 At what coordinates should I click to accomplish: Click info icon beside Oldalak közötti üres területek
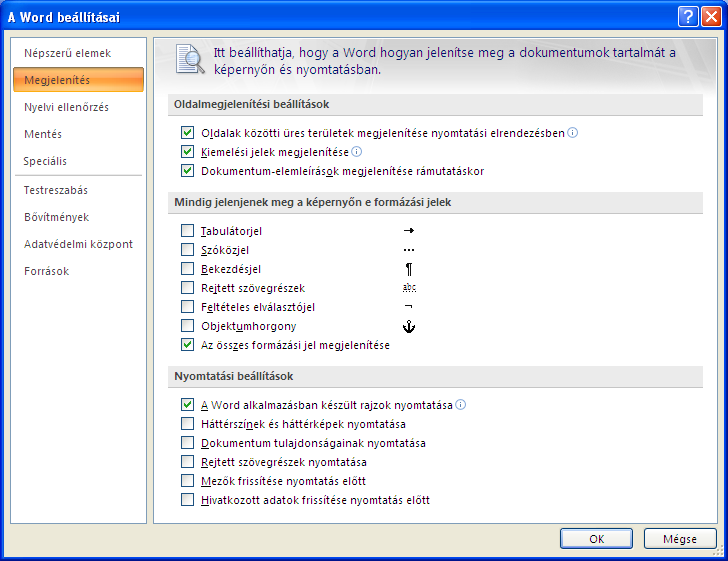click(x=572, y=133)
